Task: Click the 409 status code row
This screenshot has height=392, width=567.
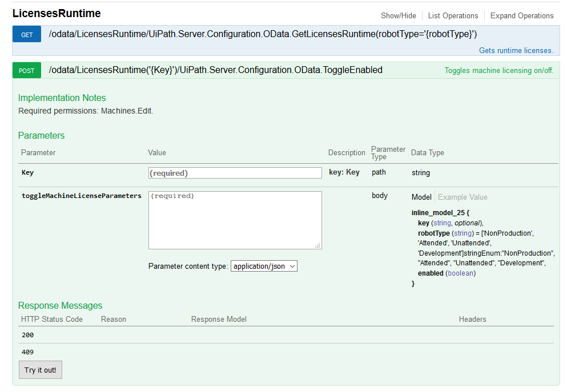Action: coord(286,352)
